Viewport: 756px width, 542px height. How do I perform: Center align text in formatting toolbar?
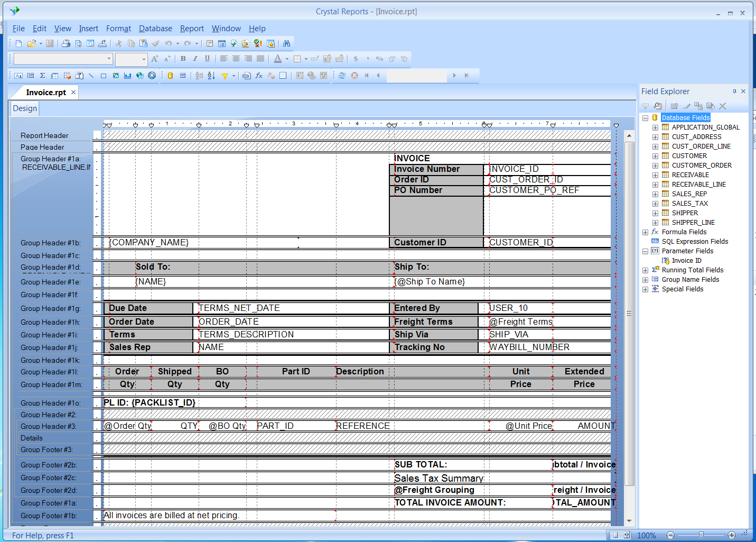pos(236,59)
